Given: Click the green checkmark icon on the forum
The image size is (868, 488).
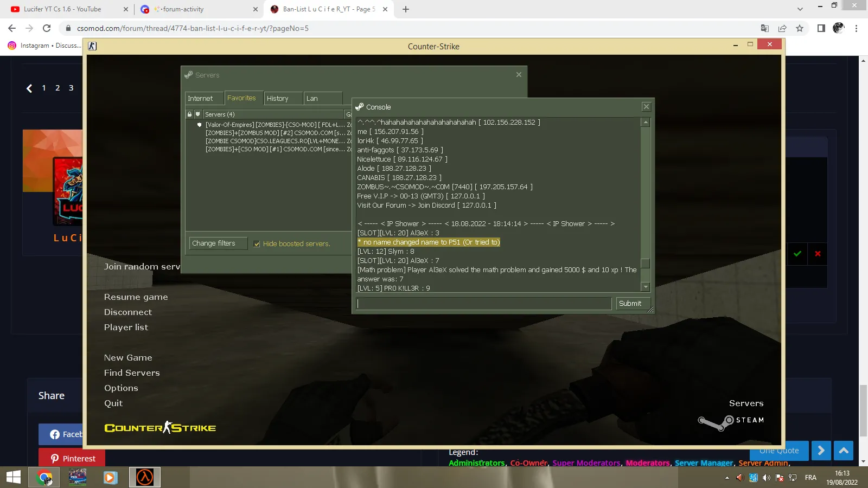Looking at the screenshot, I should [x=797, y=254].
